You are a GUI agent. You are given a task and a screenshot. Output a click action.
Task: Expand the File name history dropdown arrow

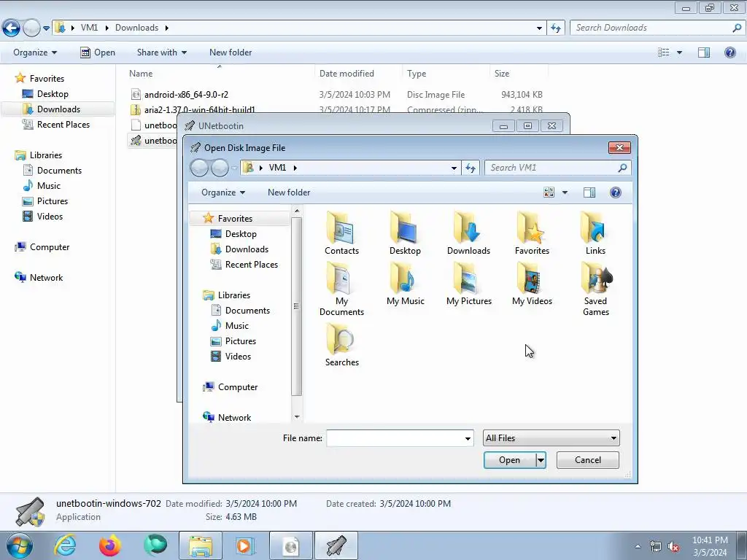pyautogui.click(x=468, y=438)
